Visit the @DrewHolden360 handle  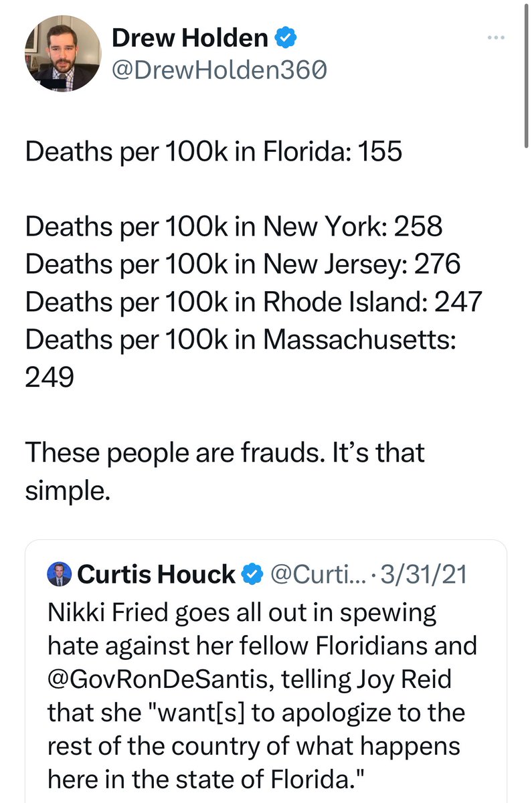pos(219,70)
